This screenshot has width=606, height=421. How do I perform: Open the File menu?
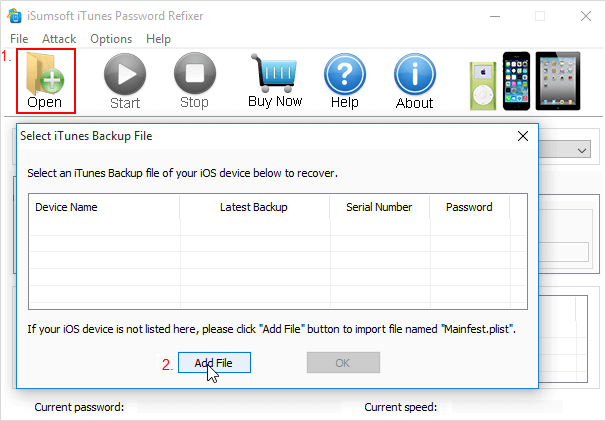pyautogui.click(x=19, y=39)
